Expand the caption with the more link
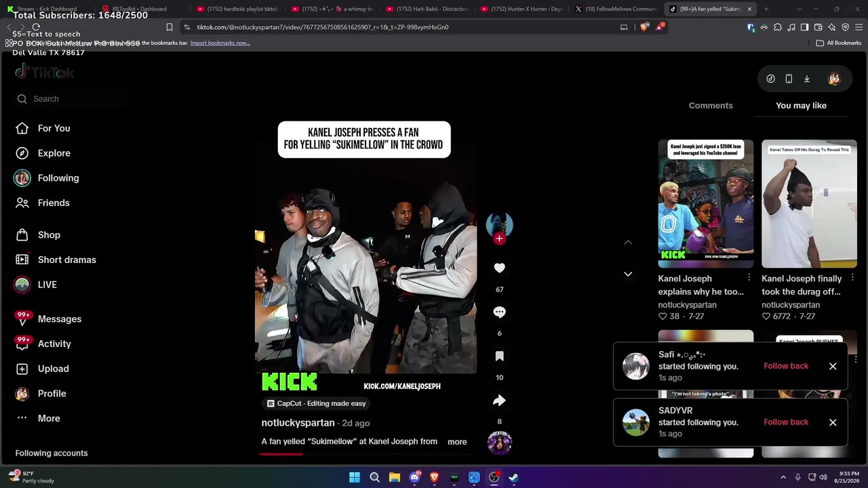This screenshot has width=868, height=488. pos(457,442)
